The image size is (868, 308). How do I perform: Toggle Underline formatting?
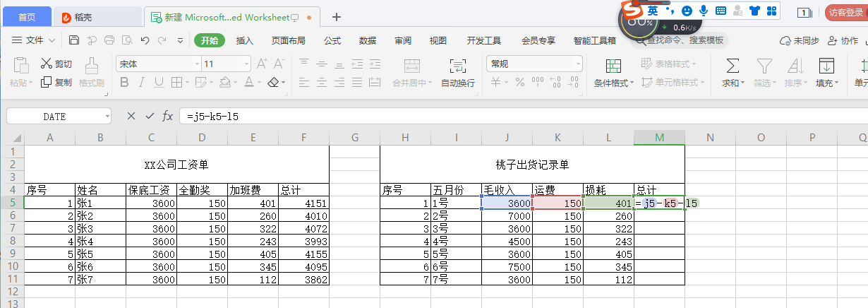159,83
